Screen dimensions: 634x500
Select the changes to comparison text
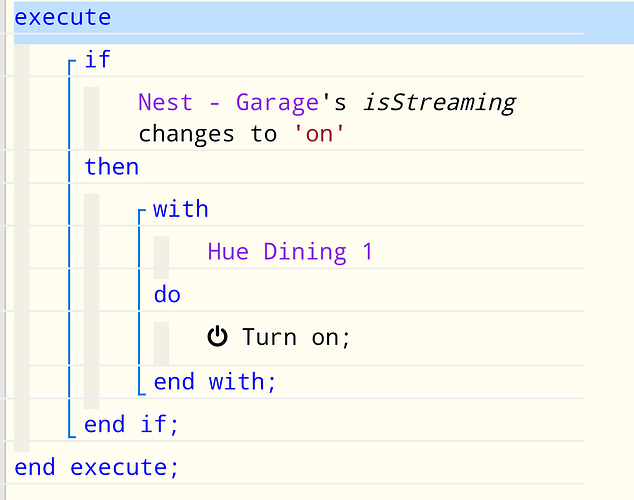click(208, 134)
